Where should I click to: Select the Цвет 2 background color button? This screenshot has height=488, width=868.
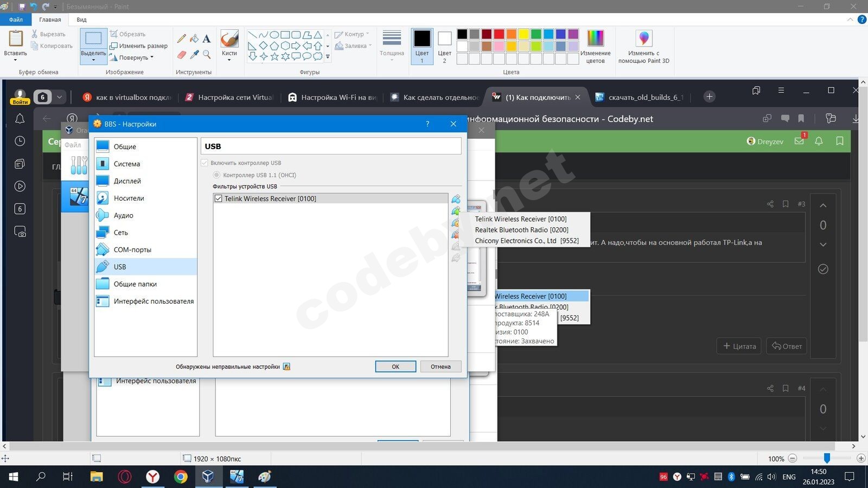[444, 47]
